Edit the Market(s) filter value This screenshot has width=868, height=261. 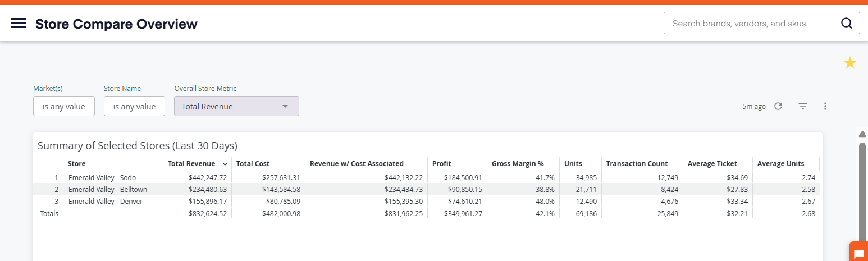click(64, 106)
